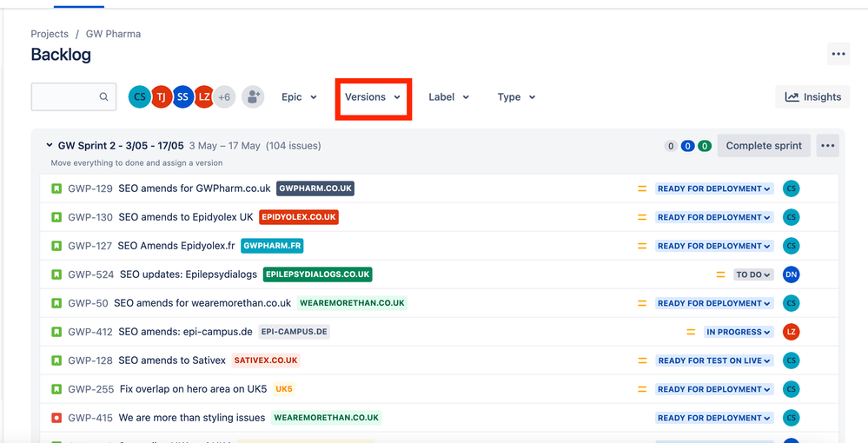868x443 pixels.
Task: Open the Insights panel
Action: pyautogui.click(x=812, y=97)
